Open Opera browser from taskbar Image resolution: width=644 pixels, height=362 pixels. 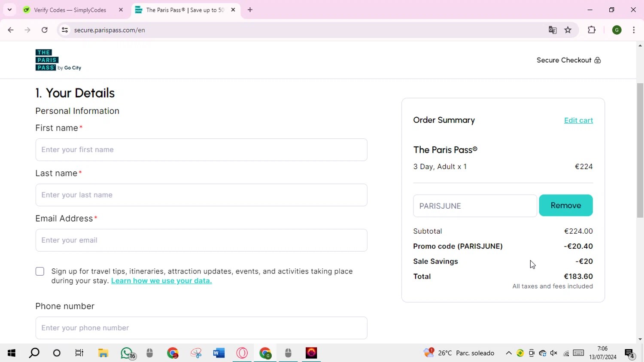point(242,353)
